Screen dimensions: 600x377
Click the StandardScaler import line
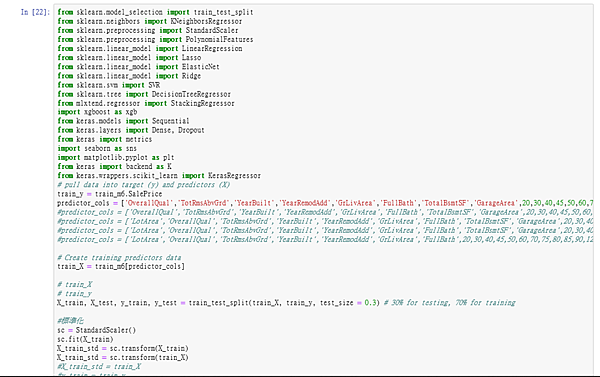pyautogui.click(x=148, y=31)
